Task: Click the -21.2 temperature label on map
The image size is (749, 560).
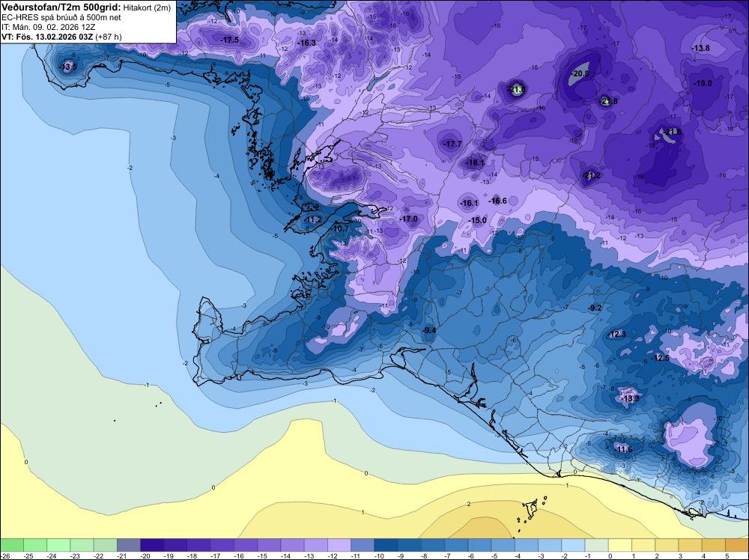Action: click(x=592, y=176)
